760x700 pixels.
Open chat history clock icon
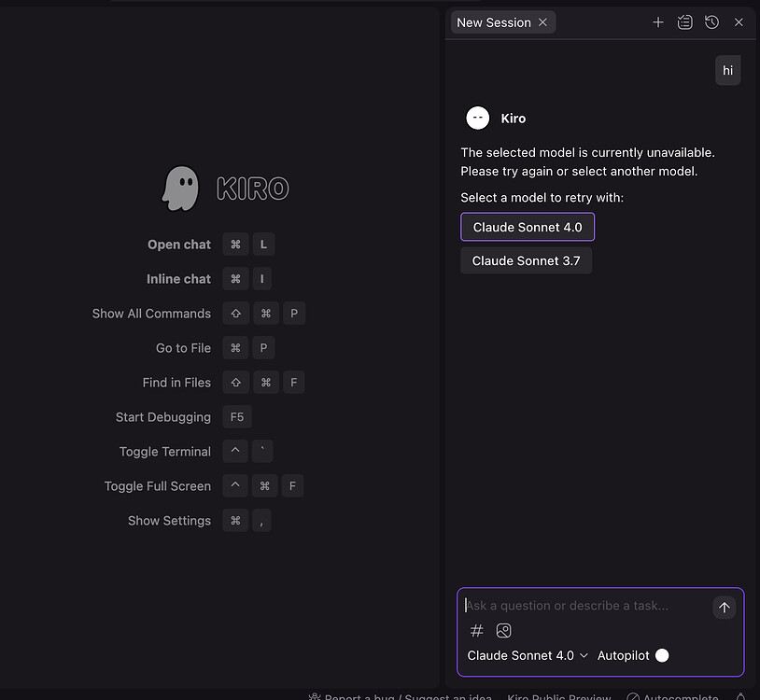point(711,22)
